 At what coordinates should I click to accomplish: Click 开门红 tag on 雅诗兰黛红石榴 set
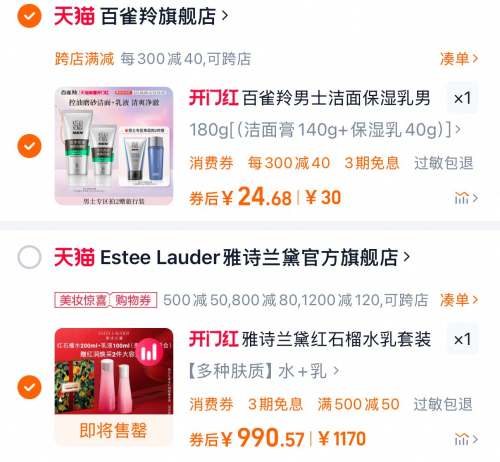point(213,339)
